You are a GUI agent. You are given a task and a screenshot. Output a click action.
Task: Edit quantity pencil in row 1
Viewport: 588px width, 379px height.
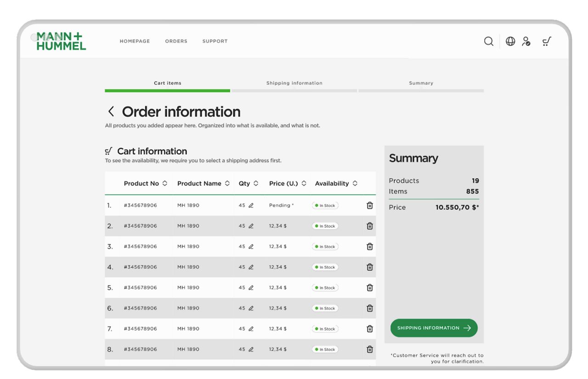pyautogui.click(x=251, y=206)
